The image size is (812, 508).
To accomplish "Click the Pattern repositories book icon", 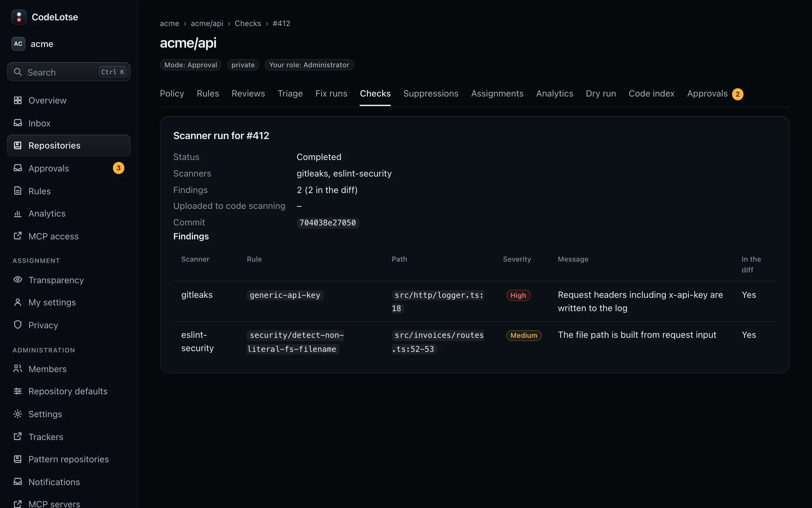I will tap(18, 459).
